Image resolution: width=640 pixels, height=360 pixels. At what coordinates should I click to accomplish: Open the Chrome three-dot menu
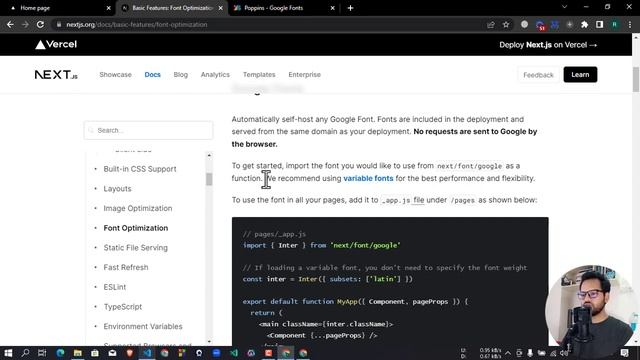(x=630, y=24)
